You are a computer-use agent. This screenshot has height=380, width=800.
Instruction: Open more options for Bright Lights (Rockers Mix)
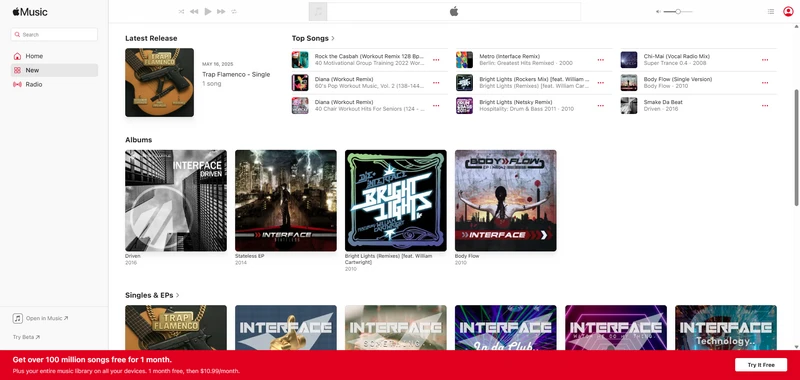click(x=601, y=83)
